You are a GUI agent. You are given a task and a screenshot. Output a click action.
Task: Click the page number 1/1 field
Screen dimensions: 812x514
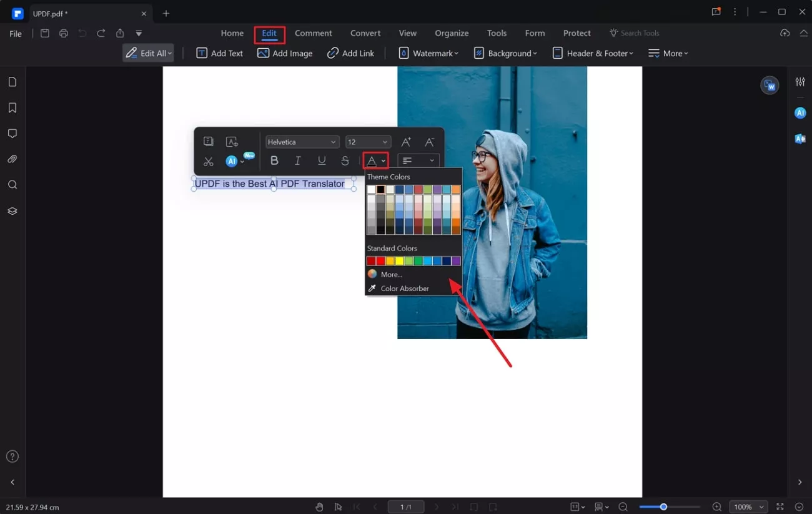point(406,507)
